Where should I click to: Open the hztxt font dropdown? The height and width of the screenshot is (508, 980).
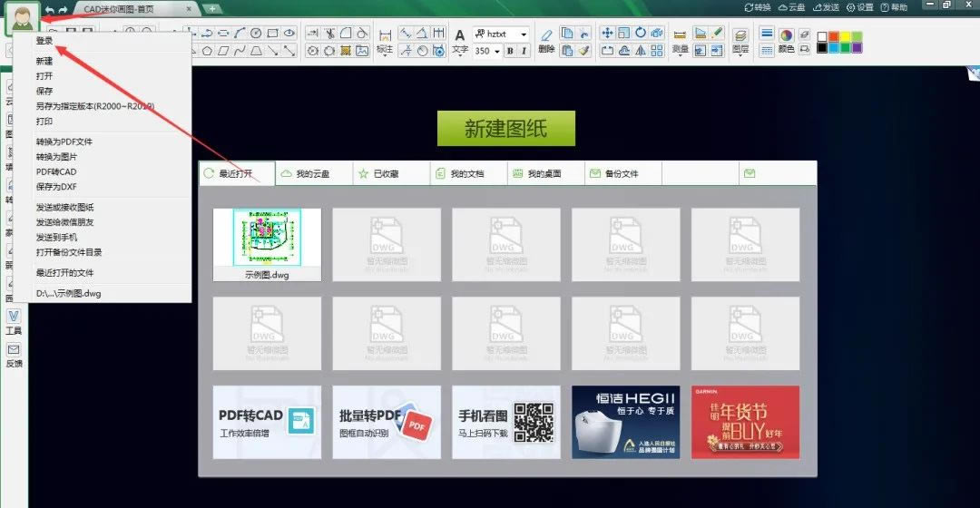(524, 34)
